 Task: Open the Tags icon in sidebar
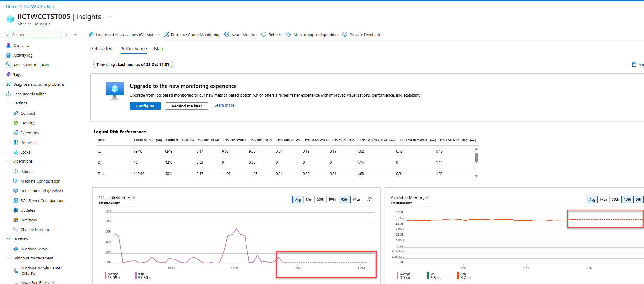[x=8, y=74]
